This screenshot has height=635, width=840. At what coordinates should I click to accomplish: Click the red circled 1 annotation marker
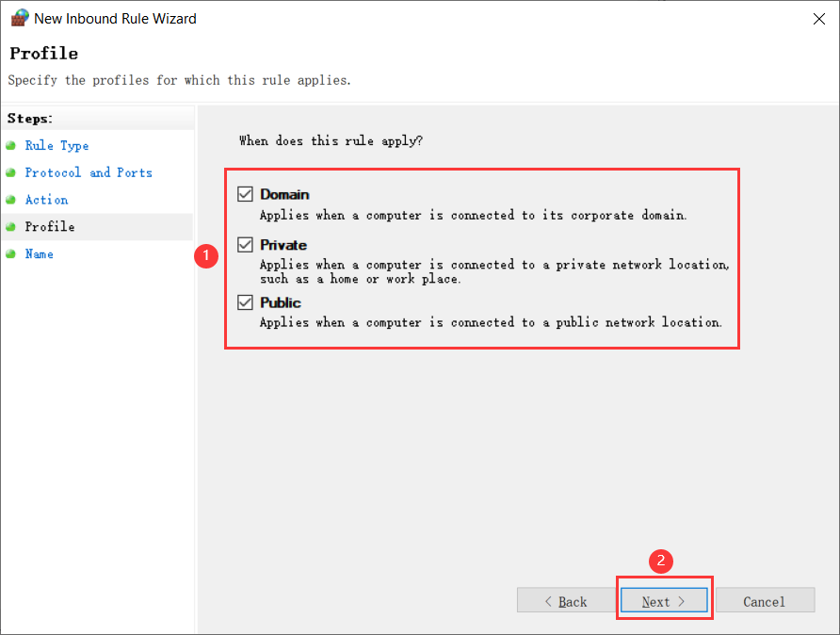click(x=206, y=255)
